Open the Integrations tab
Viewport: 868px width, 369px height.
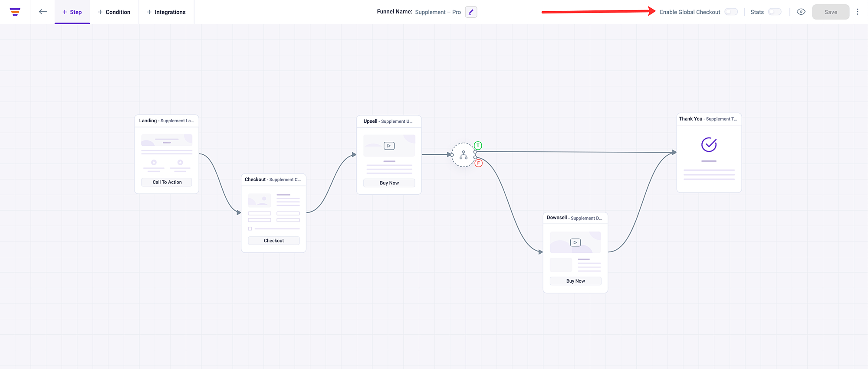coord(166,12)
